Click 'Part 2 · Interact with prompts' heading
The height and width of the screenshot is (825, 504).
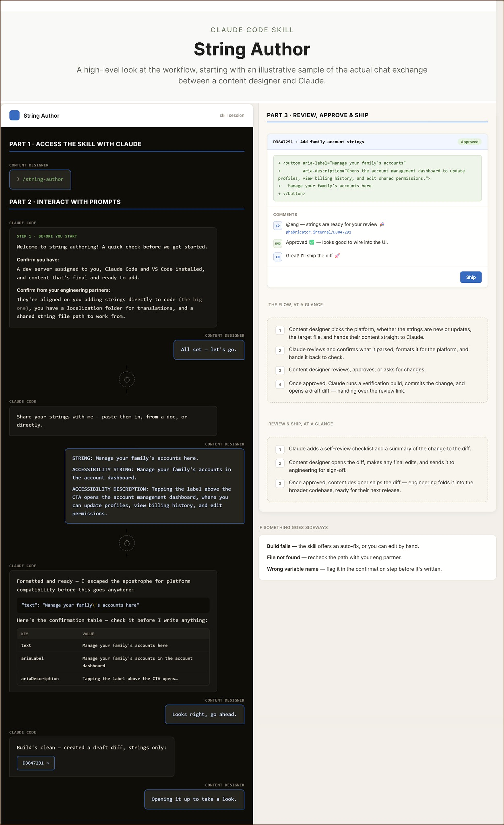click(65, 202)
